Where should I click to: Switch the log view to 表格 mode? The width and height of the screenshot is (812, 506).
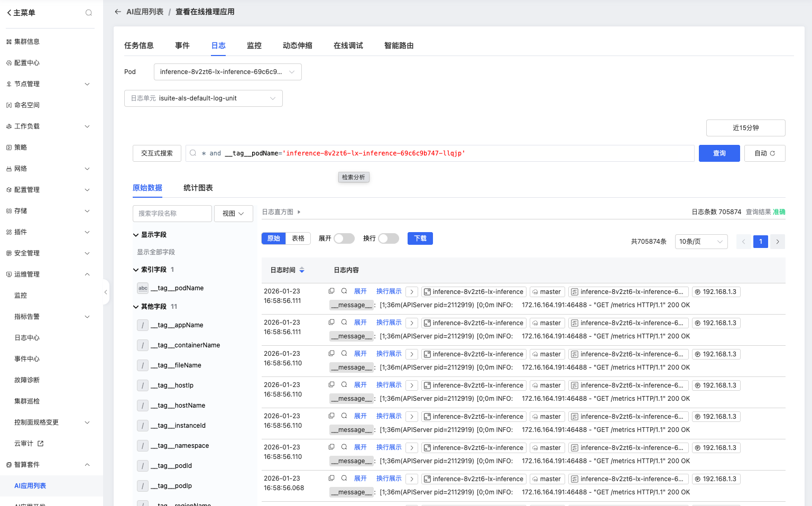click(298, 238)
